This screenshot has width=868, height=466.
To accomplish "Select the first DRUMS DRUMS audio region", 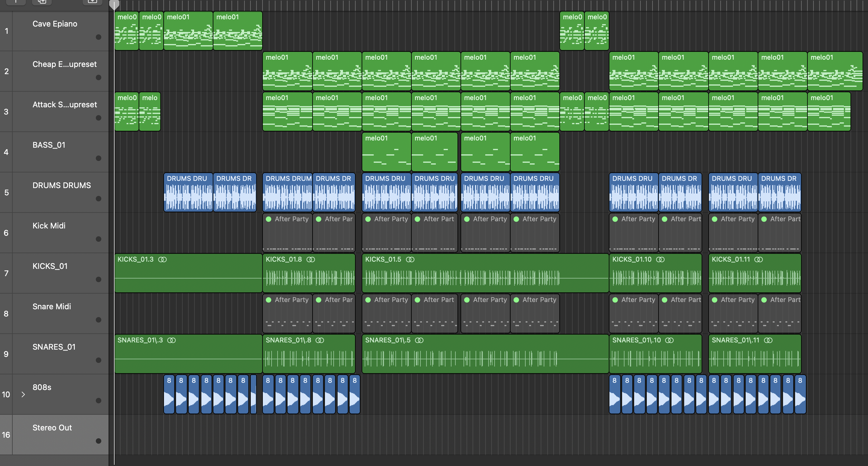I will [188, 192].
